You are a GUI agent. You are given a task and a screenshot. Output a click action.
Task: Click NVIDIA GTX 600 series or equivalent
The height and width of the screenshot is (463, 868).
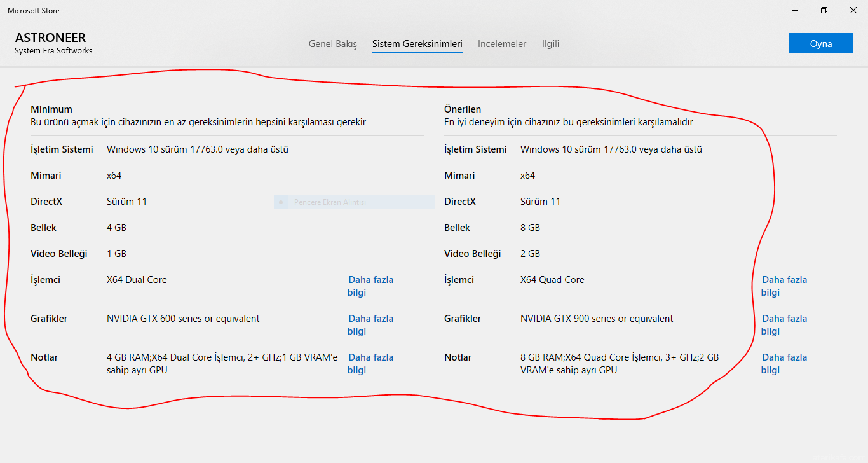(183, 319)
